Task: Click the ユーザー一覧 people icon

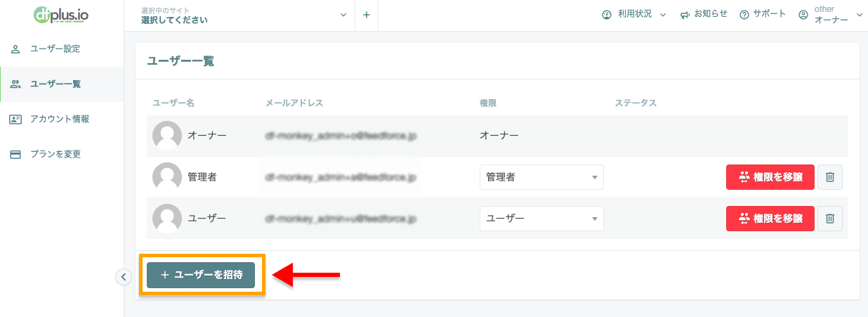Action: coord(15,84)
